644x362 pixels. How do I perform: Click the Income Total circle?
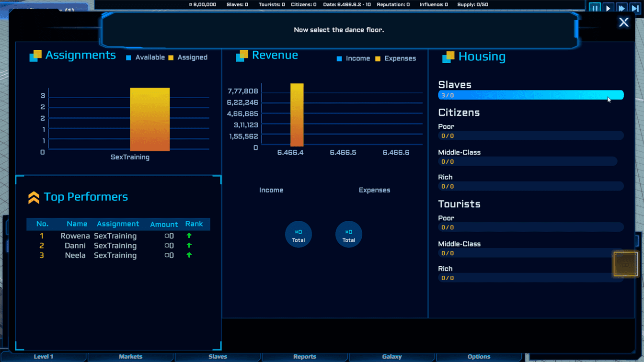pyautogui.click(x=299, y=235)
